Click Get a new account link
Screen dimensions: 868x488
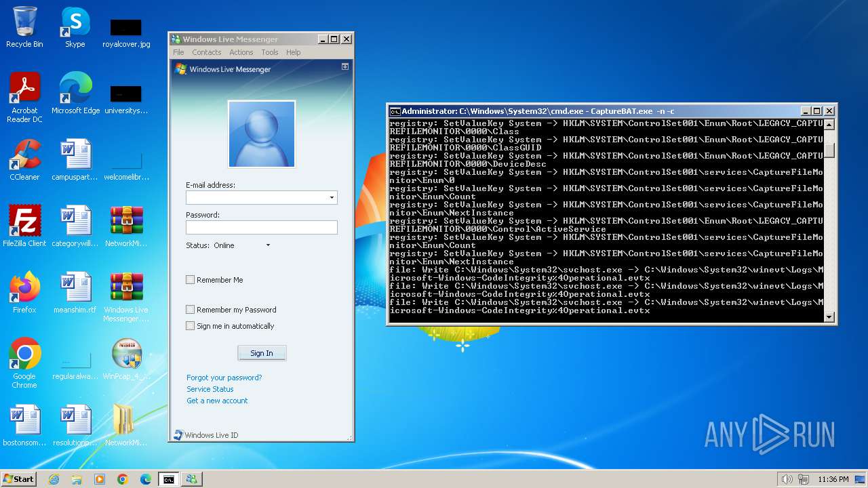click(x=217, y=401)
